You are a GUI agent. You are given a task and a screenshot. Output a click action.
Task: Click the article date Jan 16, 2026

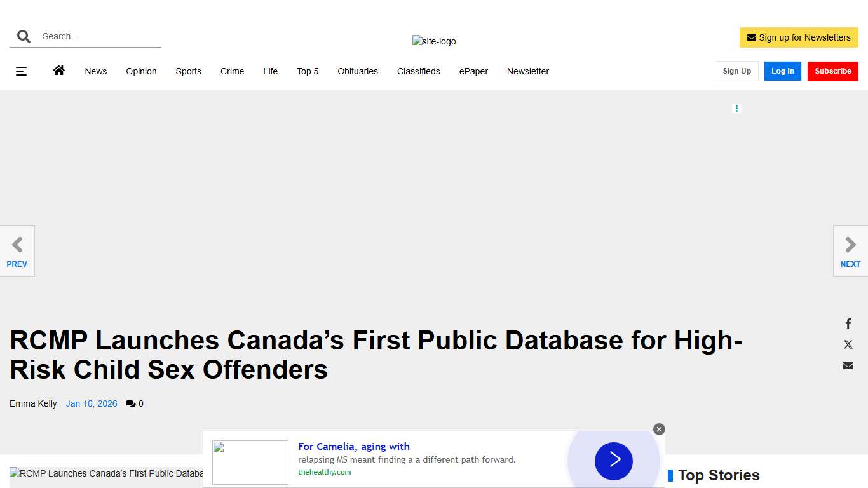pyautogui.click(x=91, y=403)
